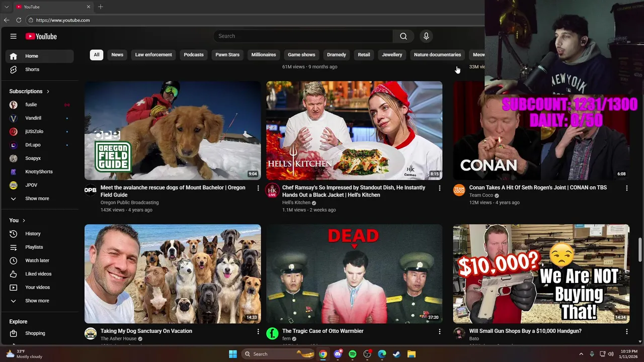
Task: Open Watch later list
Action: (39, 260)
